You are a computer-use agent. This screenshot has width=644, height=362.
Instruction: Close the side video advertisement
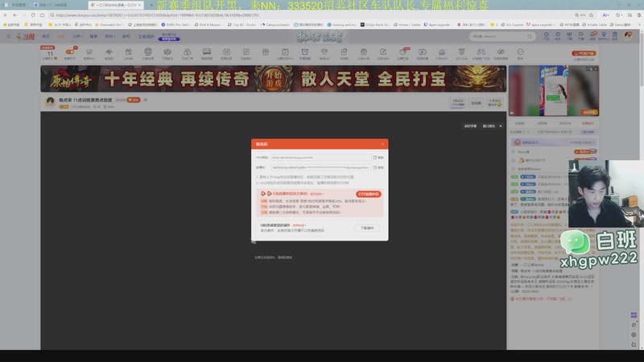596,69
